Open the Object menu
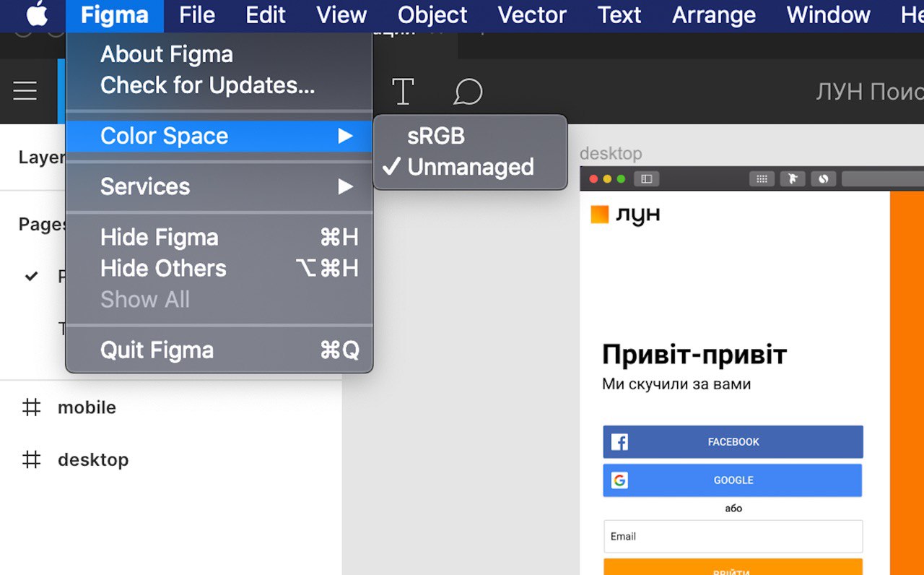This screenshot has height=575, width=924. 432,15
